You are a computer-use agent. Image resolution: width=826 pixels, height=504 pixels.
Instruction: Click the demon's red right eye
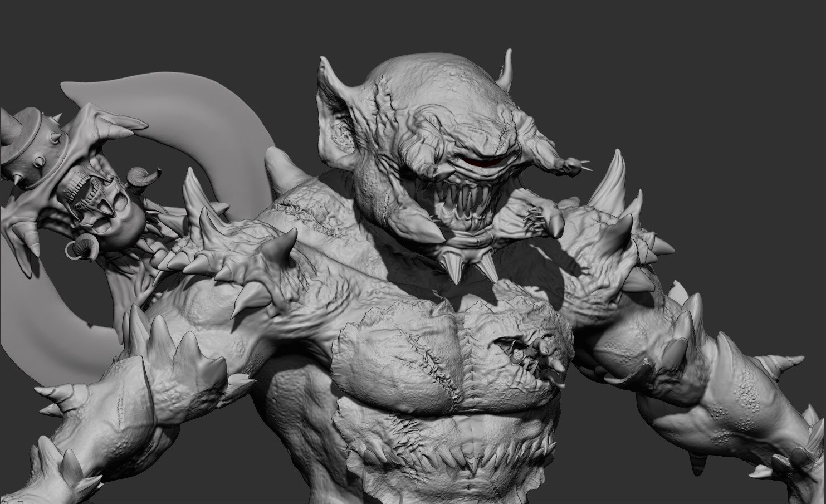[481, 162]
